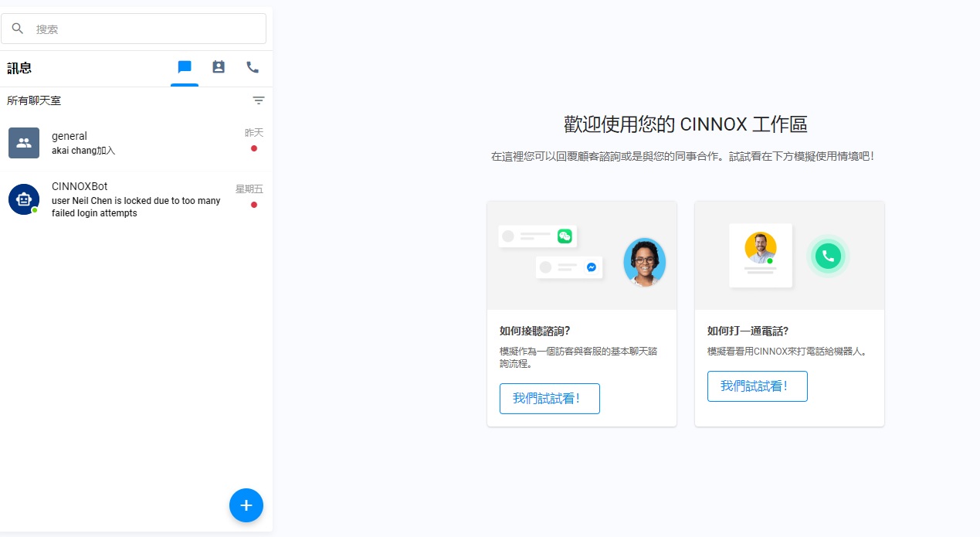
Task: Click the 歡迎使用您的 CINNOX 工作區 heading
Action: (686, 124)
